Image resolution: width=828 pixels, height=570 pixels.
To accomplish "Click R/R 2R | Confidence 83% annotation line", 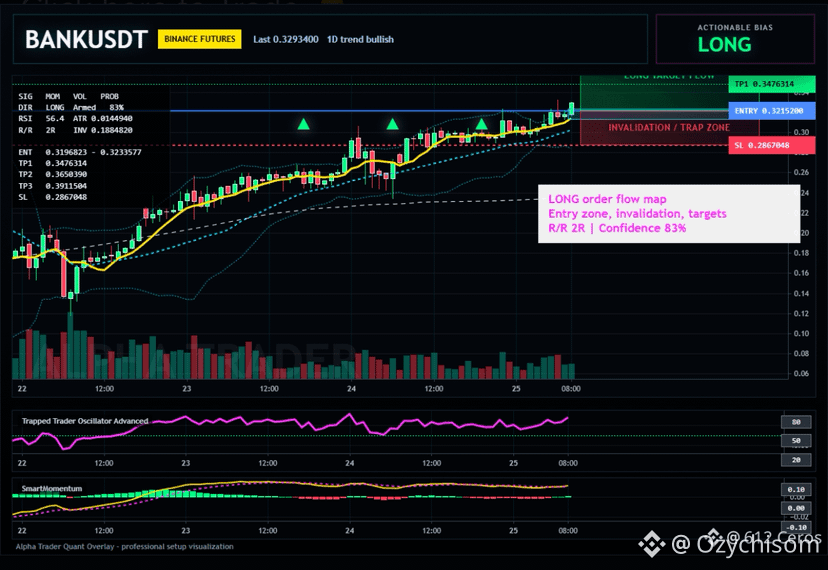I will tap(617, 228).
